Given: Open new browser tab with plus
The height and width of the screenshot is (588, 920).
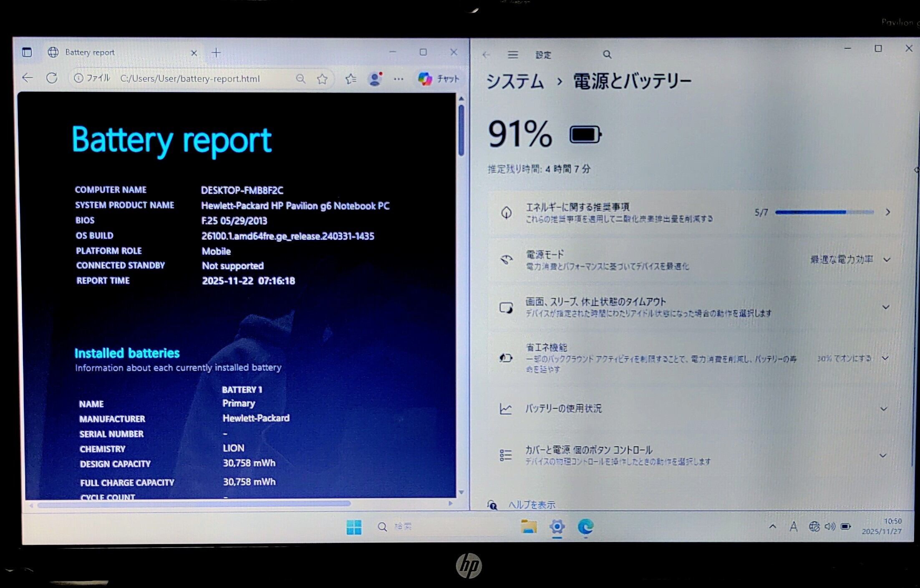Looking at the screenshot, I should click(216, 53).
